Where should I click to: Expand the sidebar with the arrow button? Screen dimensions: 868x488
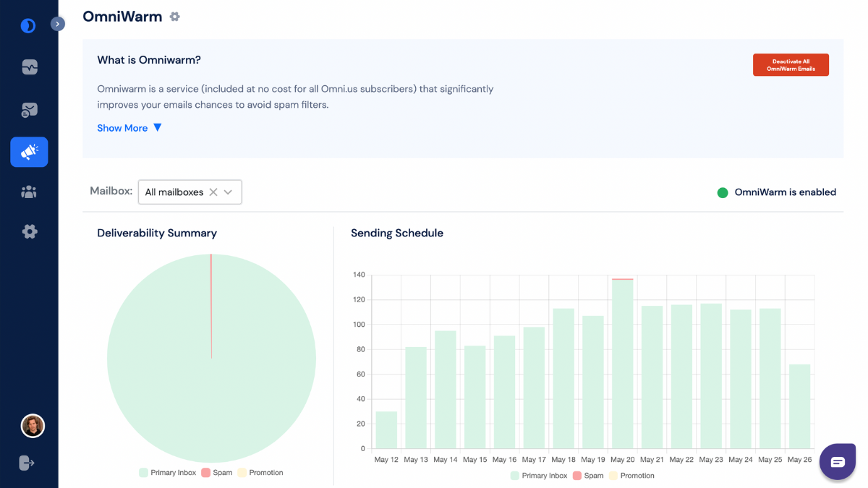click(x=58, y=24)
